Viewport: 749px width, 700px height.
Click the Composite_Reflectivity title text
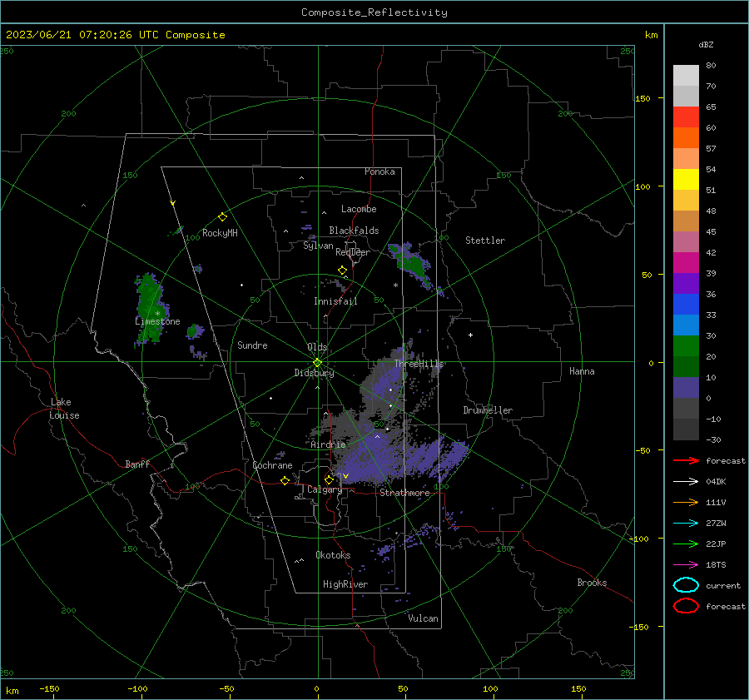coord(374,12)
